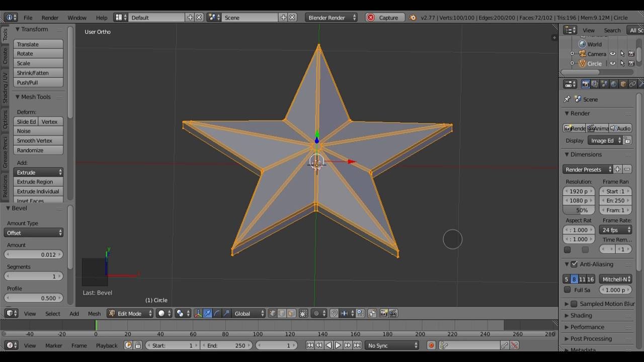Open the Constraints properties tab chain
The width and height of the screenshot is (644, 362).
(633, 84)
